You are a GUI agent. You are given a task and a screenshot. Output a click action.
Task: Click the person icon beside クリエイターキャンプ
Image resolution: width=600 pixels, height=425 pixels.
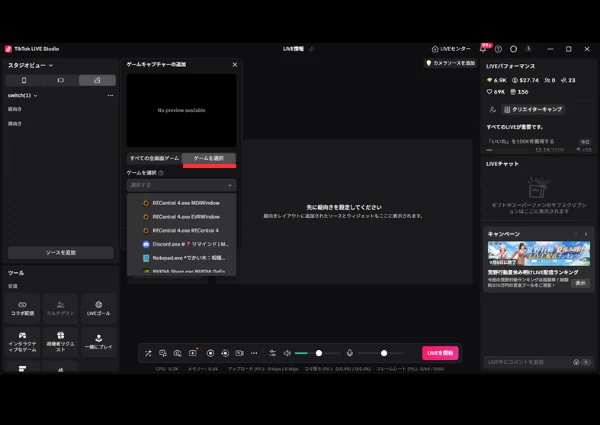(x=492, y=110)
